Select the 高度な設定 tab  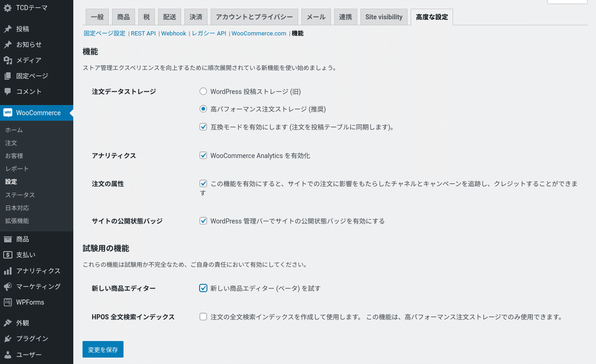[x=432, y=17]
